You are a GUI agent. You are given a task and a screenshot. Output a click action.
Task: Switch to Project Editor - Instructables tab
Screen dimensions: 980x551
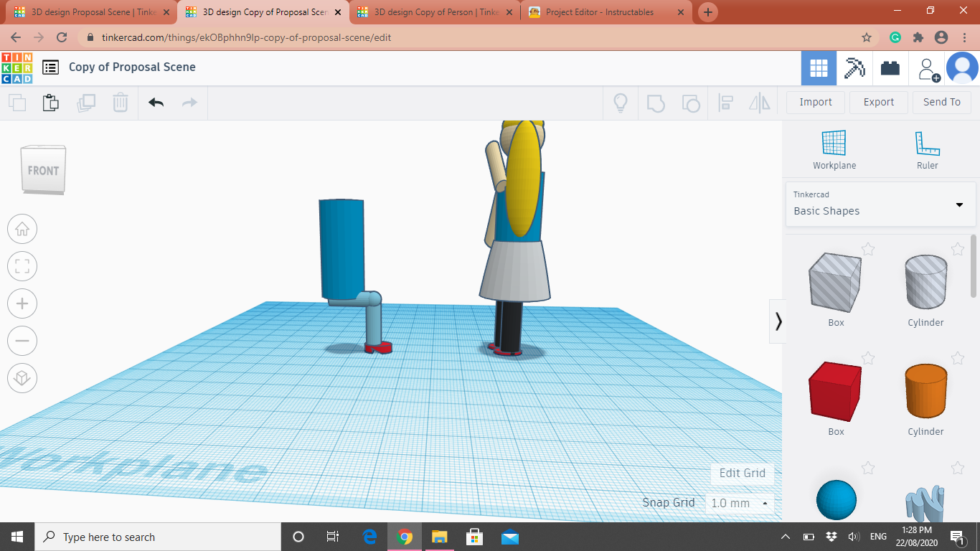[x=607, y=12]
